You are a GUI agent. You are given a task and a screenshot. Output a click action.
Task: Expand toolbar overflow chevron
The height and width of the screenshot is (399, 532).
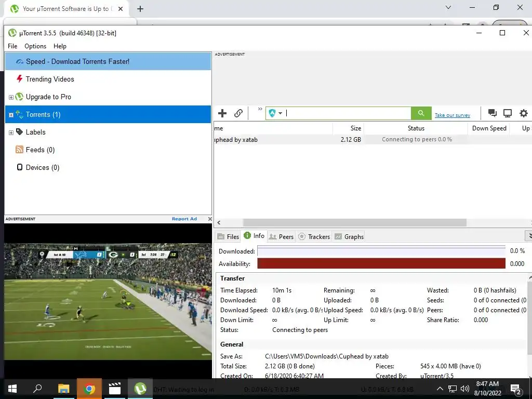pos(260,109)
